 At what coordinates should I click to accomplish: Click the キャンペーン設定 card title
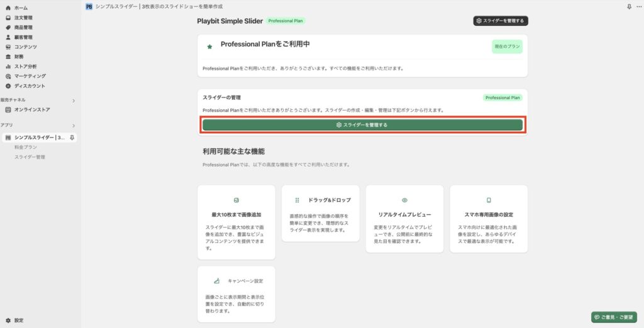click(245, 281)
